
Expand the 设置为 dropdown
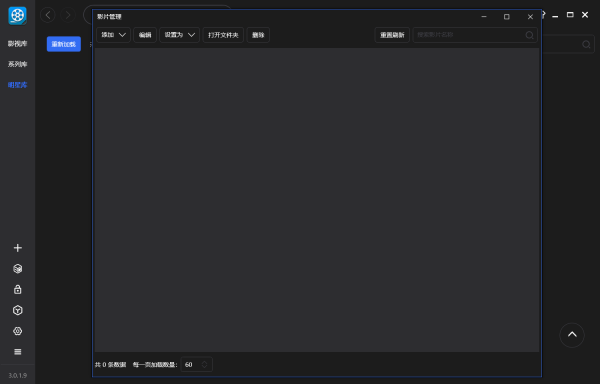(x=179, y=35)
